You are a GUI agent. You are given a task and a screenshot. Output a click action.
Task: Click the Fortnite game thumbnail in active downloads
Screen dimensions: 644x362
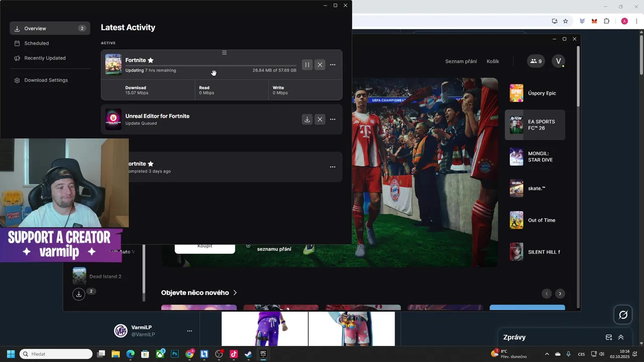113,65
